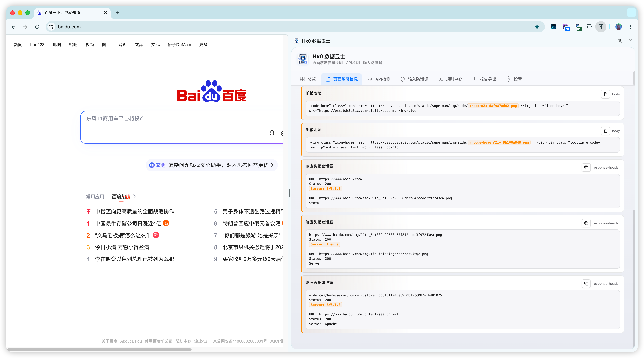Open the About Baidu footer link

pos(131,341)
